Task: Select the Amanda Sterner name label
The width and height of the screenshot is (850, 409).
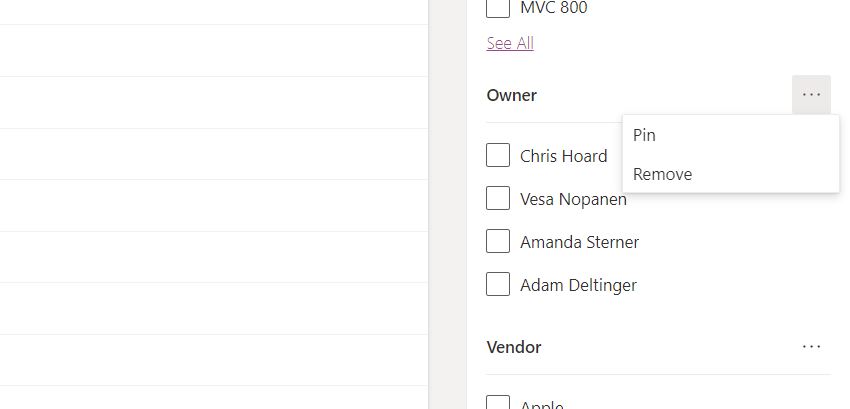Action: coord(579,242)
